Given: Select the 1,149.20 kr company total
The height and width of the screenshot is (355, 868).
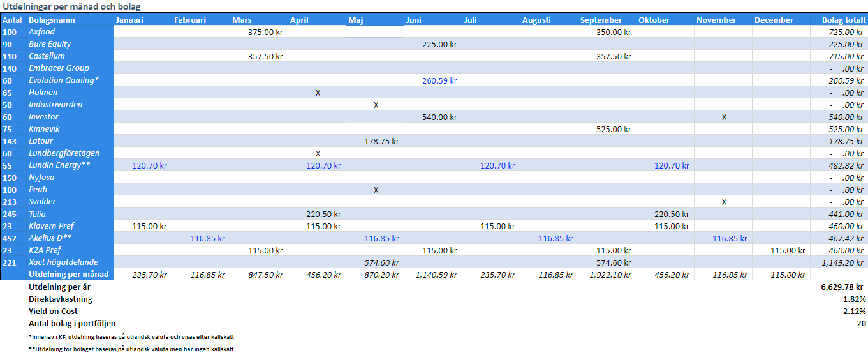Looking at the screenshot, I should pyautogui.click(x=839, y=262).
